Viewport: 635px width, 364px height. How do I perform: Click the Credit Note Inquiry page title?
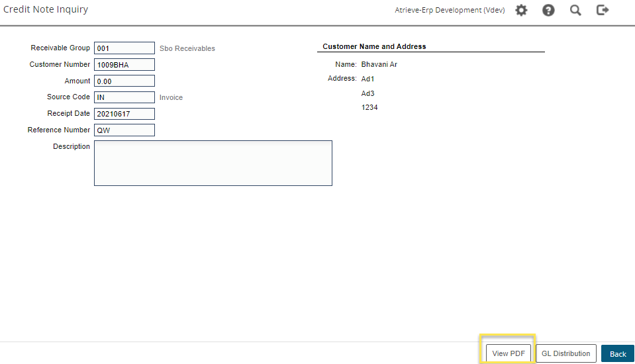point(46,10)
